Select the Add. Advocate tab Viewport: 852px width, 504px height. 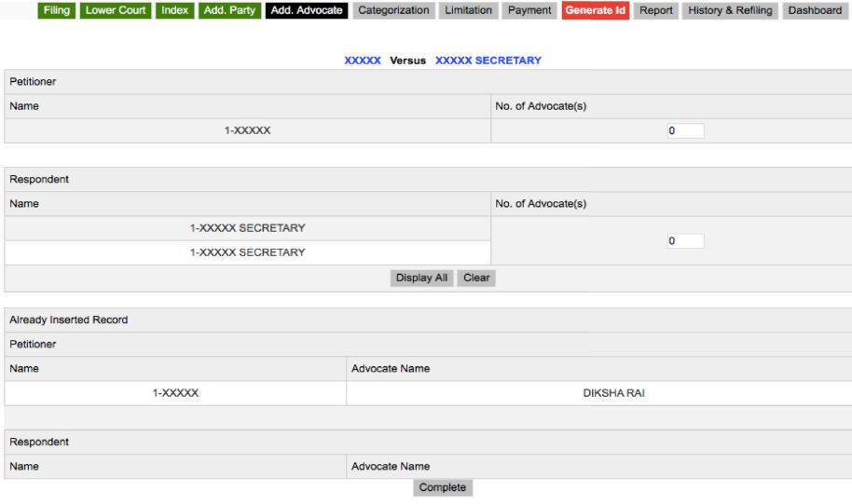[307, 11]
